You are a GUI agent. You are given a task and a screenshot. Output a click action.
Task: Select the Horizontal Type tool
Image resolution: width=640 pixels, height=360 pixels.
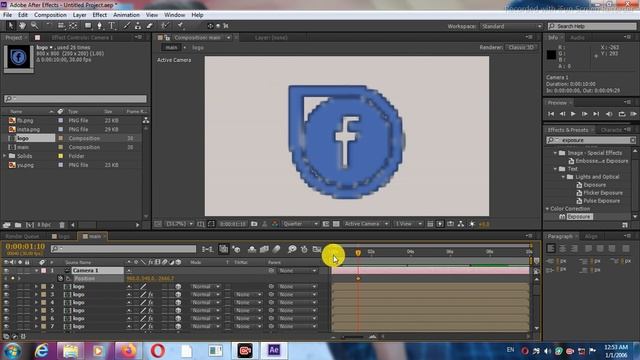[112, 26]
